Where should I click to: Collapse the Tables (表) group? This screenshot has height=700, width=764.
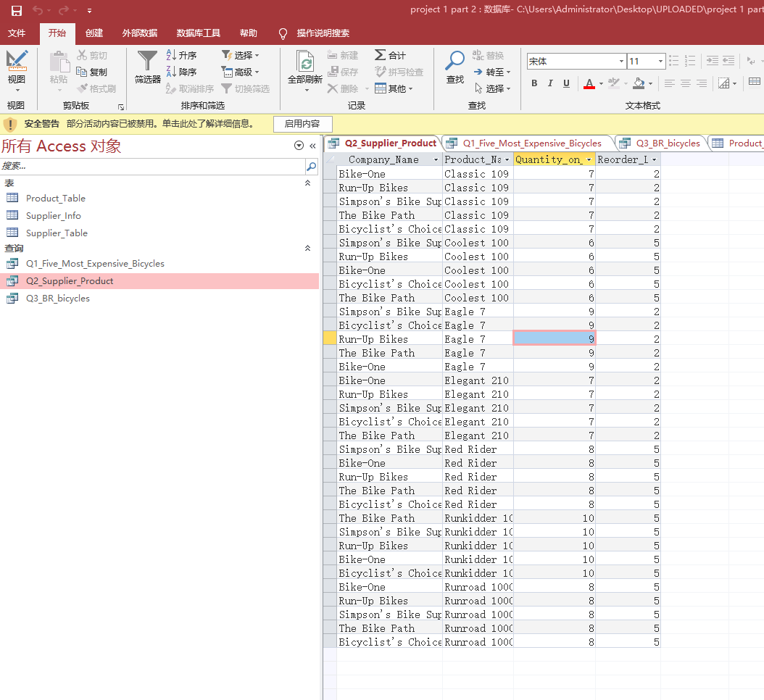(x=307, y=183)
